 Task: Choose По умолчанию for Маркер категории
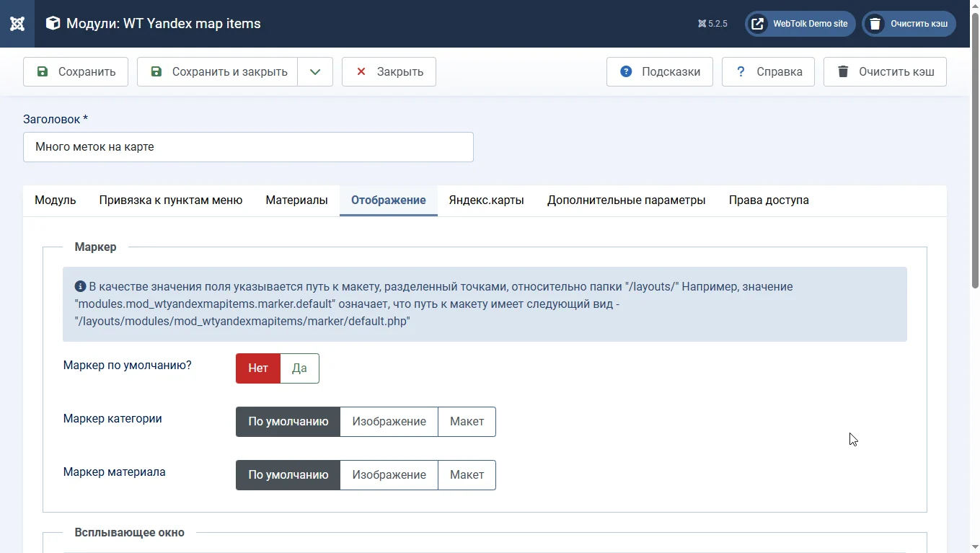[x=288, y=422]
